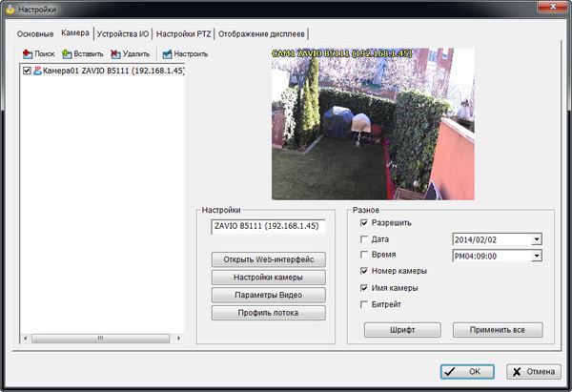Screen dimensions: 572x392
Task: Uncheck the Камера01 ZAVIO B5111 checkbox
Action: coord(27,71)
